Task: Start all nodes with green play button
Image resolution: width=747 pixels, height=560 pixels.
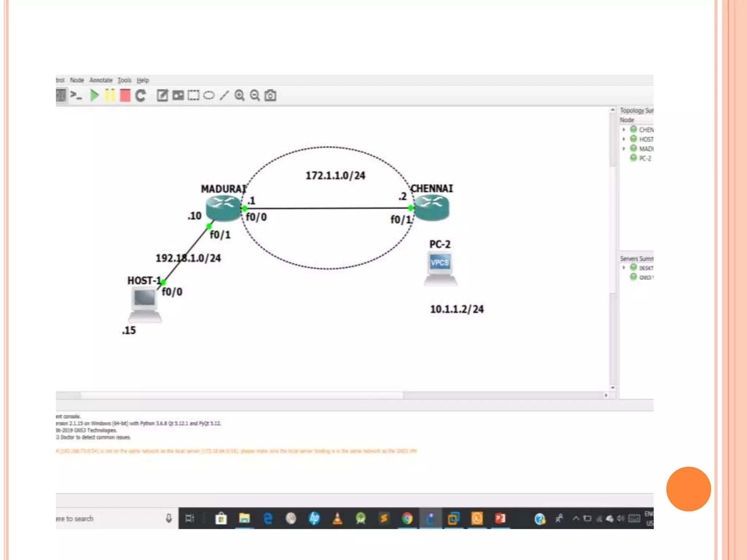Action: 94,96
